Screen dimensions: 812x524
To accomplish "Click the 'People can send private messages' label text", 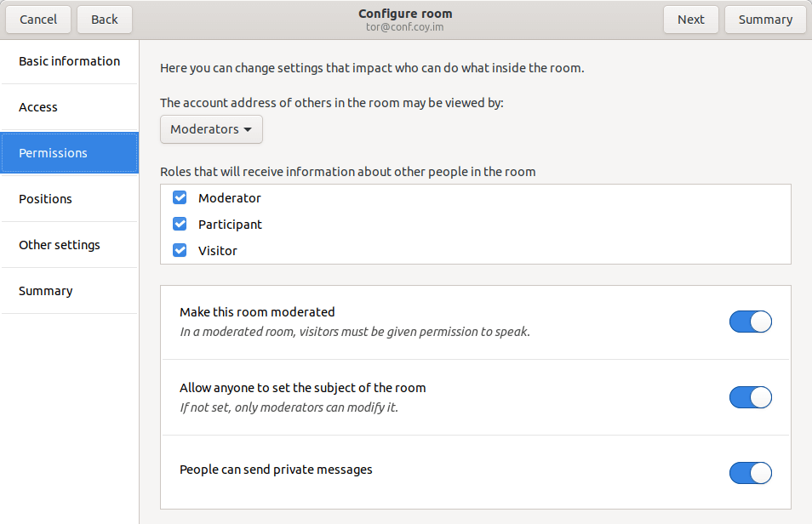I will click(x=276, y=470).
